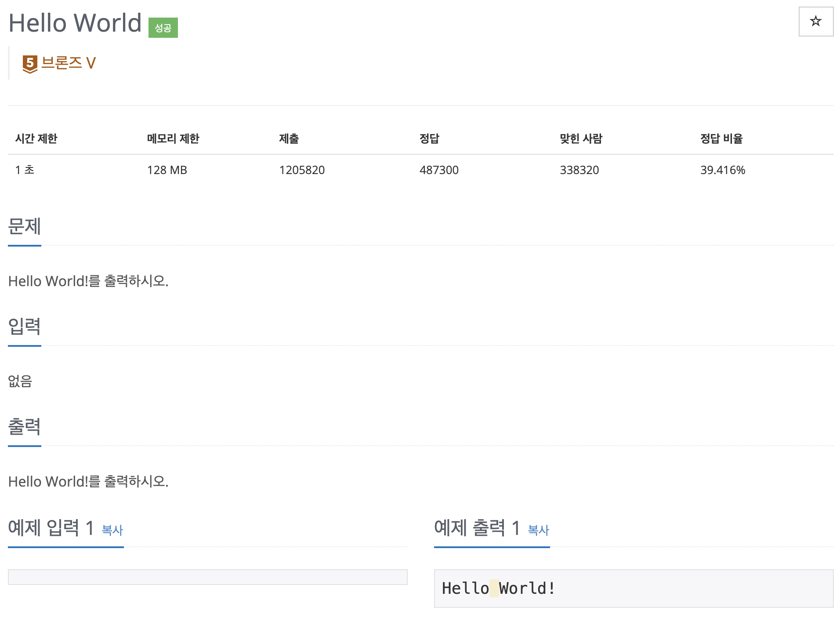Click the empty 예제 입력 1 box
This screenshot has width=840, height=618.
click(x=207, y=576)
